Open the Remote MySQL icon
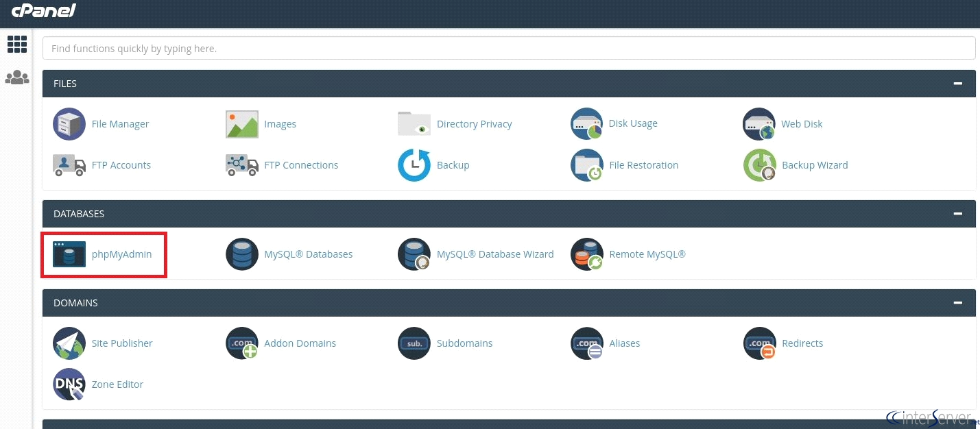This screenshot has height=429, width=980. [x=586, y=254]
